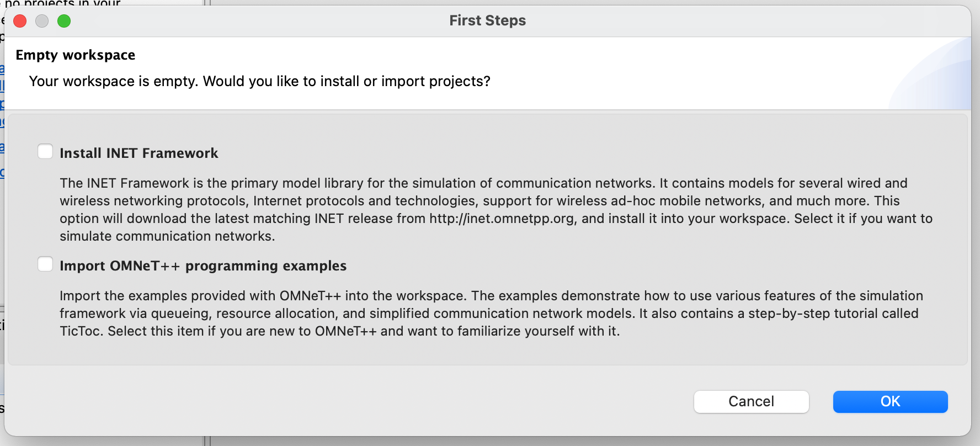Click the vertical sash divider above the dialog
The image size is (980, 446).
(207, 3)
